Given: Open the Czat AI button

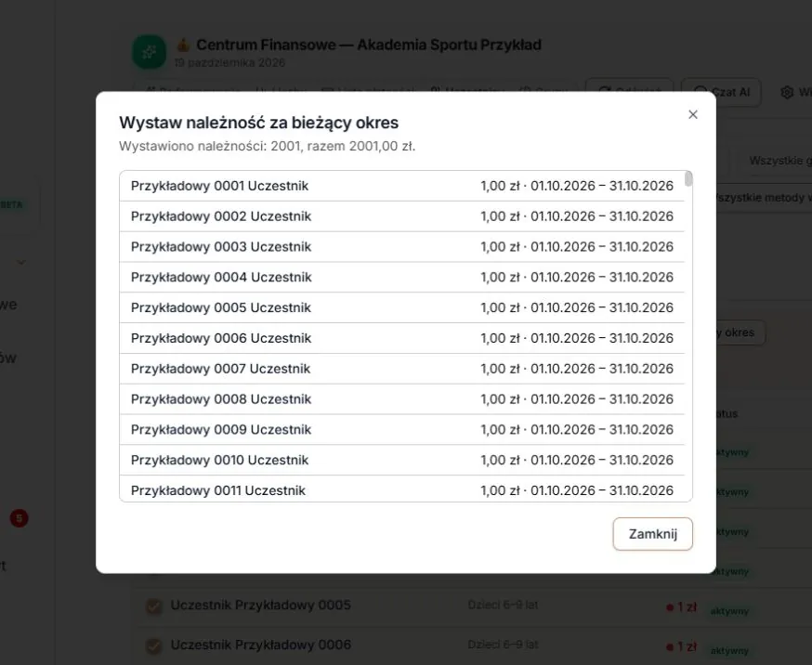Looking at the screenshot, I should point(721,92).
